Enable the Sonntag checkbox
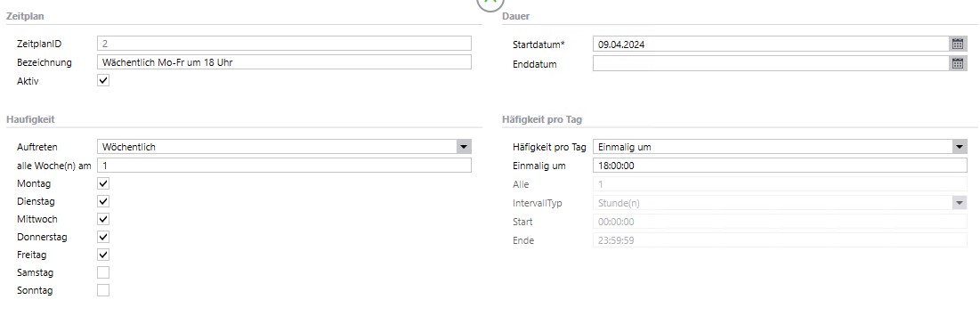The image size is (980, 324). coord(103,290)
